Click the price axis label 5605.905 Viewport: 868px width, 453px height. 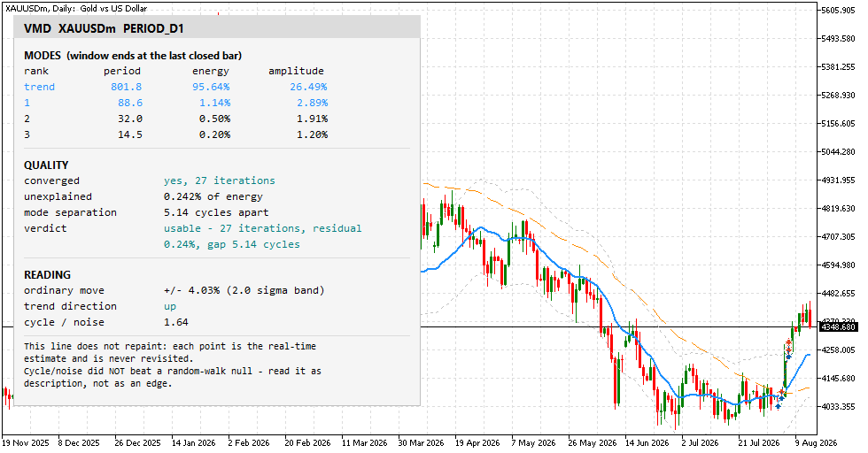(838, 11)
